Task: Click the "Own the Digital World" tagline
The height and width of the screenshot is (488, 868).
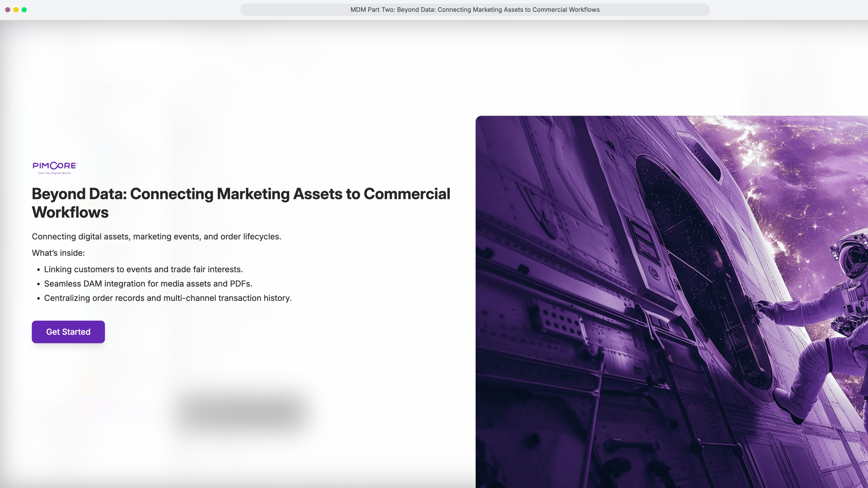Action: pos(54,173)
